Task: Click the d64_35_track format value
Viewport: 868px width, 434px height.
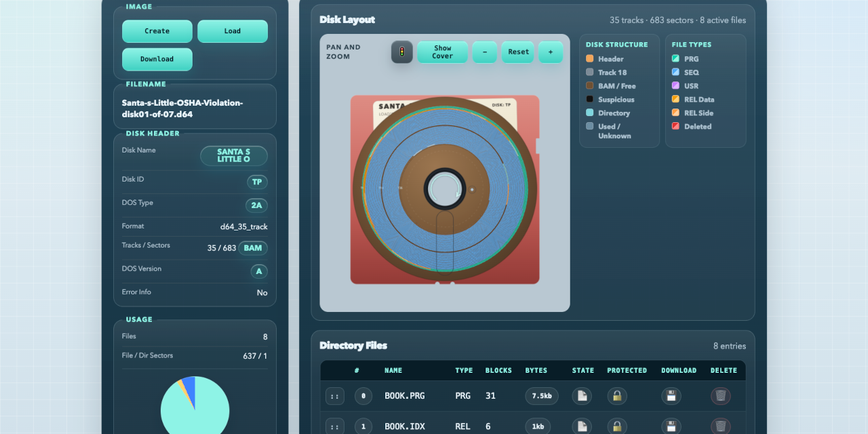Action: tap(244, 226)
